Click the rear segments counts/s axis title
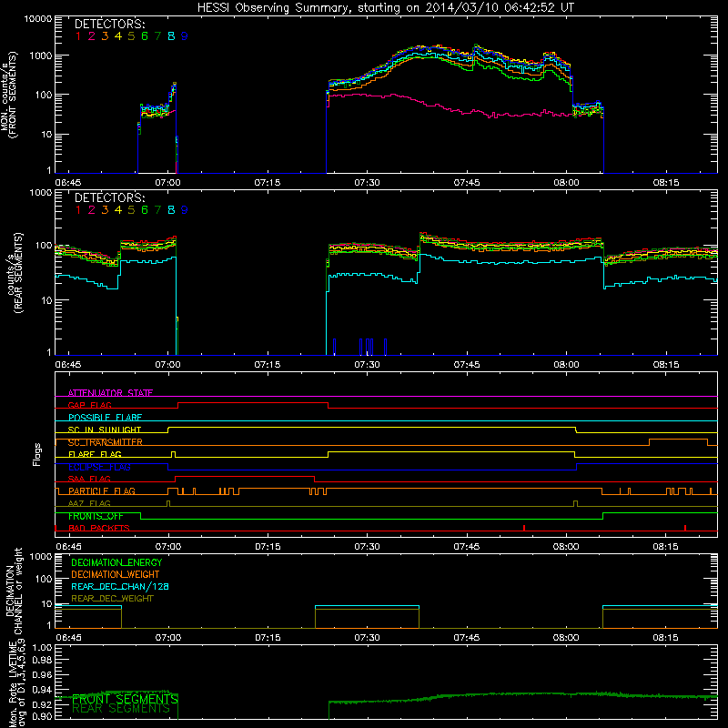 pyautogui.click(x=14, y=272)
